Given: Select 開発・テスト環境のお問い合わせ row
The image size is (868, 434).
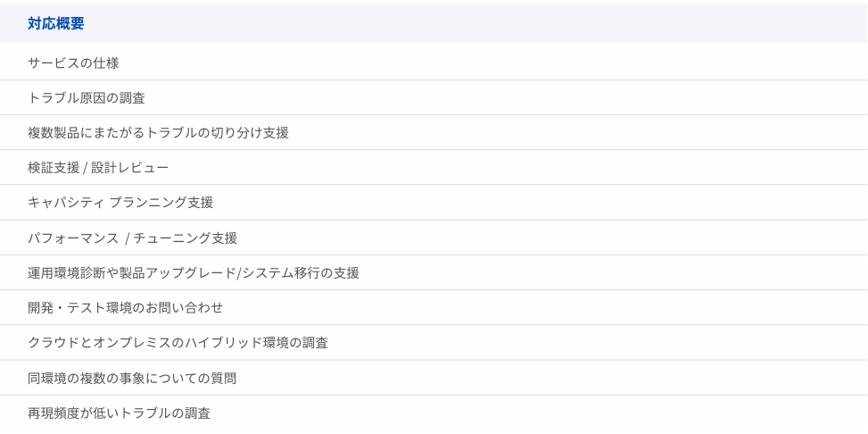Looking at the screenshot, I should (434, 307).
